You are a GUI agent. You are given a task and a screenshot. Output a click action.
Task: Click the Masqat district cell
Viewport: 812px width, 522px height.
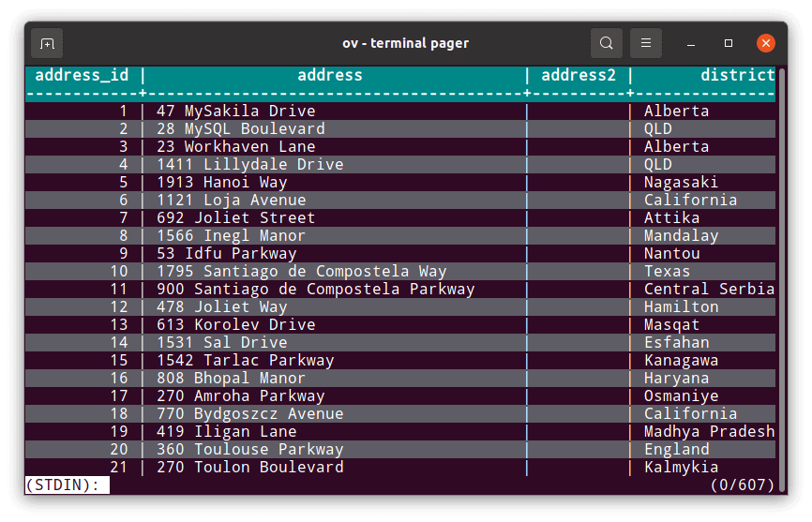tap(672, 325)
